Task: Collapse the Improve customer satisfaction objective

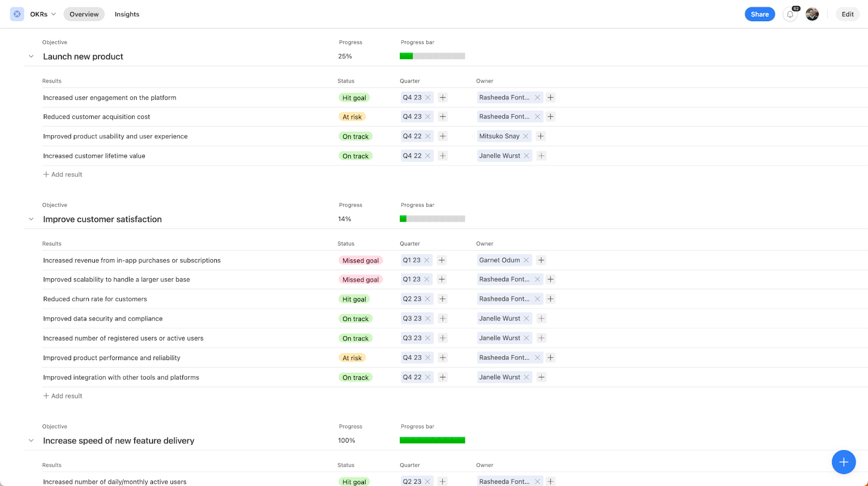Action: tap(31, 219)
